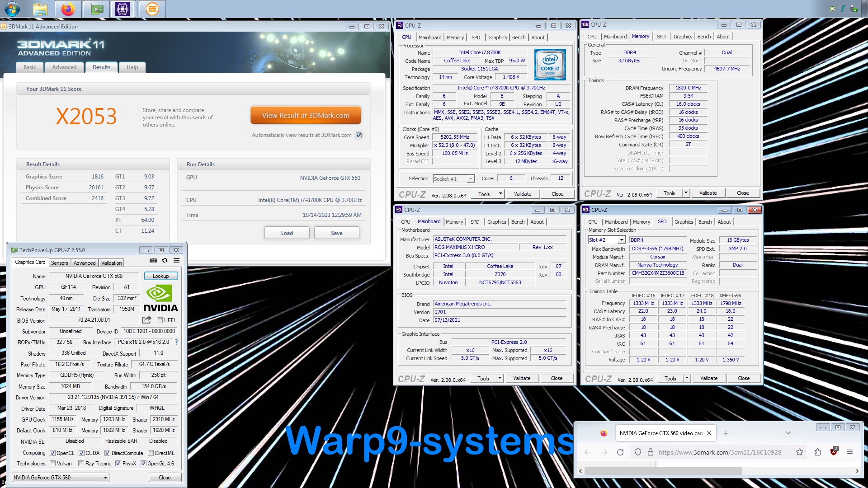Click Intel Core i7 logo in CPU-Z
This screenshot has height=488, width=868.
tap(550, 65)
